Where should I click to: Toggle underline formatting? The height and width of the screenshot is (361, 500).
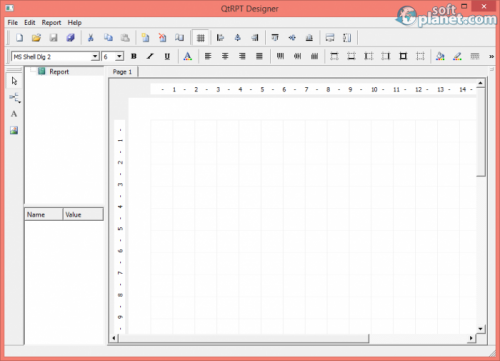click(167, 56)
